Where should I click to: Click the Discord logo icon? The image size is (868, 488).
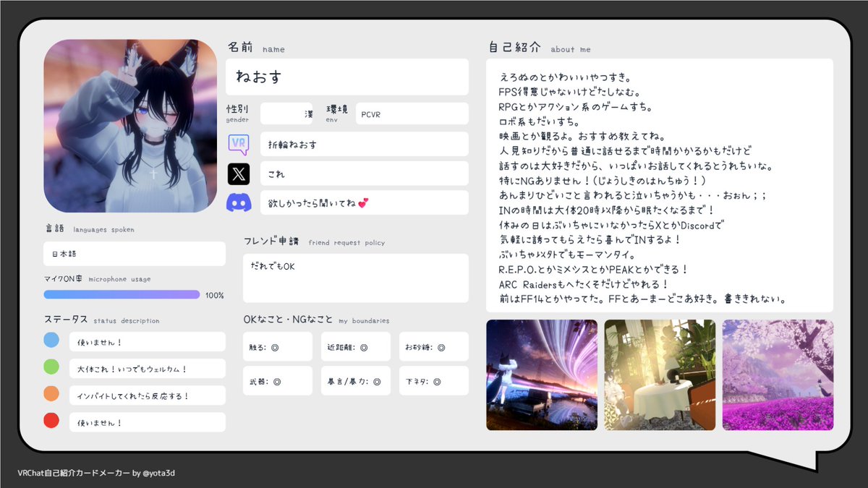[x=239, y=202]
